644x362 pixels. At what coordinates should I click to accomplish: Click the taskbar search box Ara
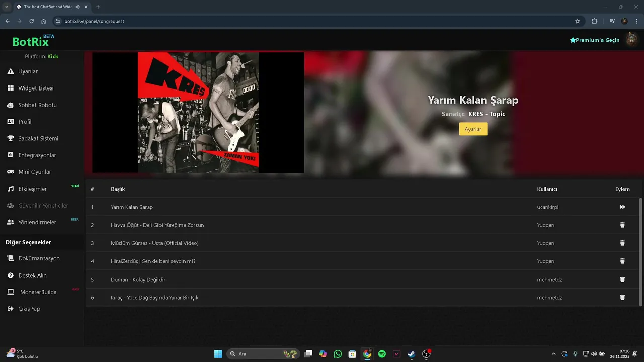(x=263, y=354)
